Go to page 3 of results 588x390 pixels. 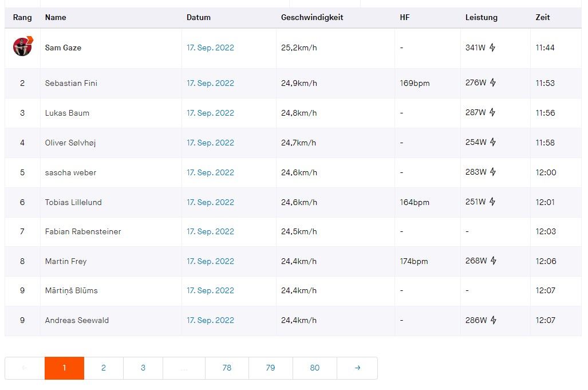[x=143, y=368]
